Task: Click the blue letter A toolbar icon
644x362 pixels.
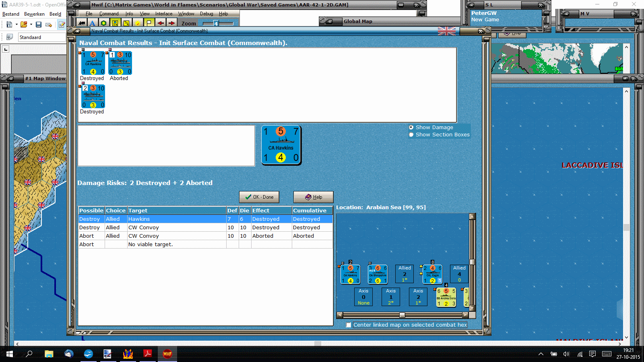Action: (x=93, y=23)
